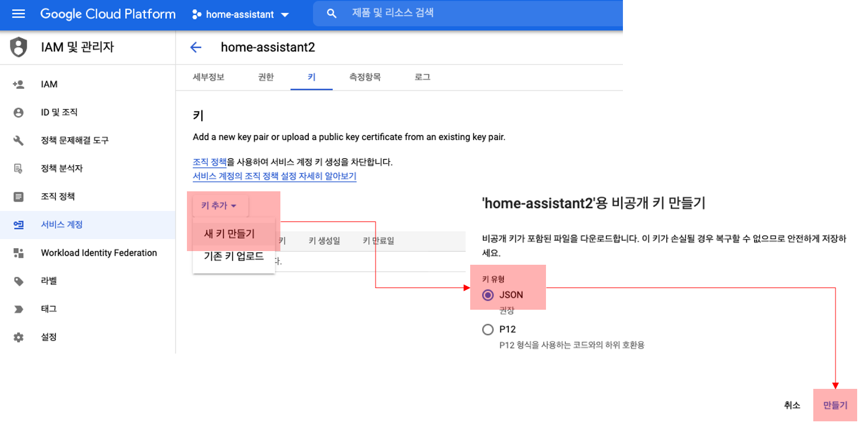Open 정책 문제해결 도구 in the sidebar
868x431 pixels.
click(88, 141)
